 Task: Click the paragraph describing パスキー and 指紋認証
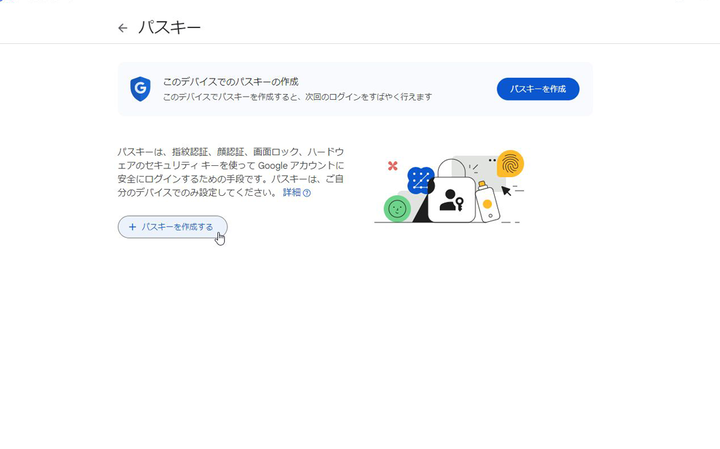click(x=231, y=172)
